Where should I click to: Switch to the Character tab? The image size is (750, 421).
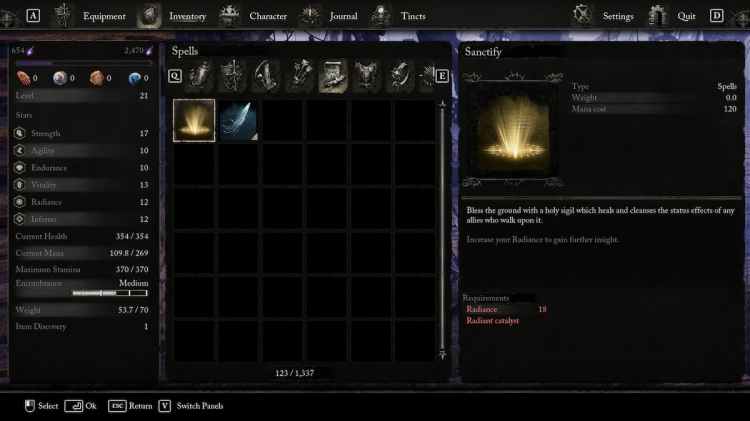(268, 16)
